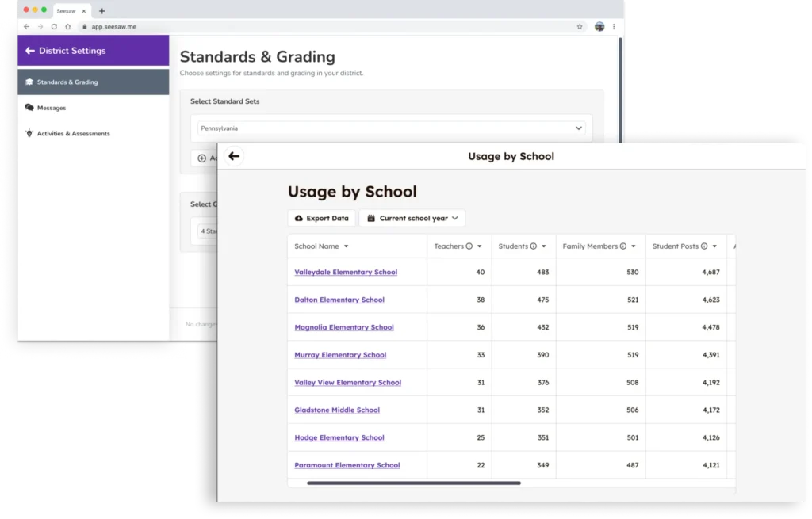Click the calendar icon on school year filter
Image resolution: width=812 pixels, height=519 pixels.
[x=371, y=219]
